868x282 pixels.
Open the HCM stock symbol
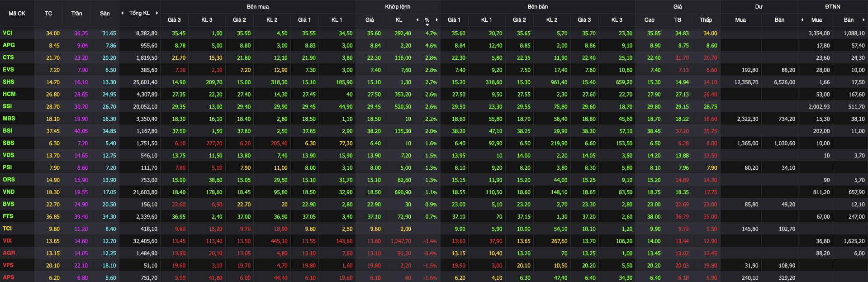point(9,94)
